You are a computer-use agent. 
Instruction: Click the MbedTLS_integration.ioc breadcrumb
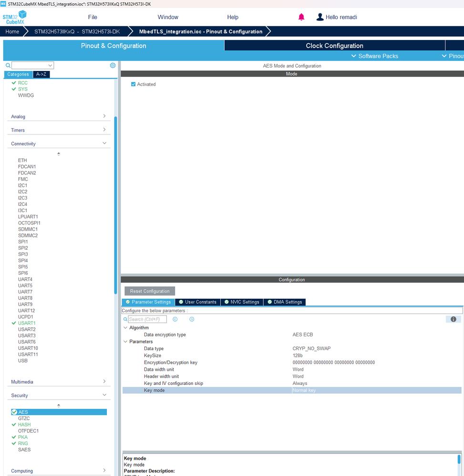(x=201, y=31)
